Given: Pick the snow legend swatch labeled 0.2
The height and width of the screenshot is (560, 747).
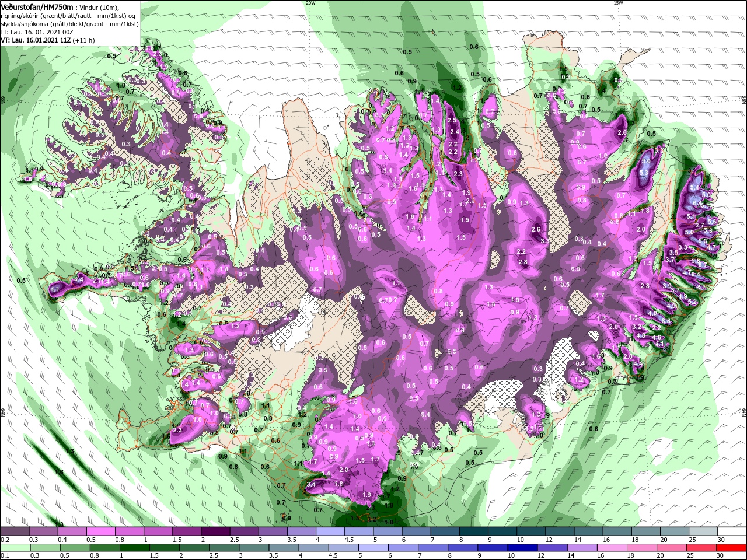Looking at the screenshot, I should (x=15, y=531).
